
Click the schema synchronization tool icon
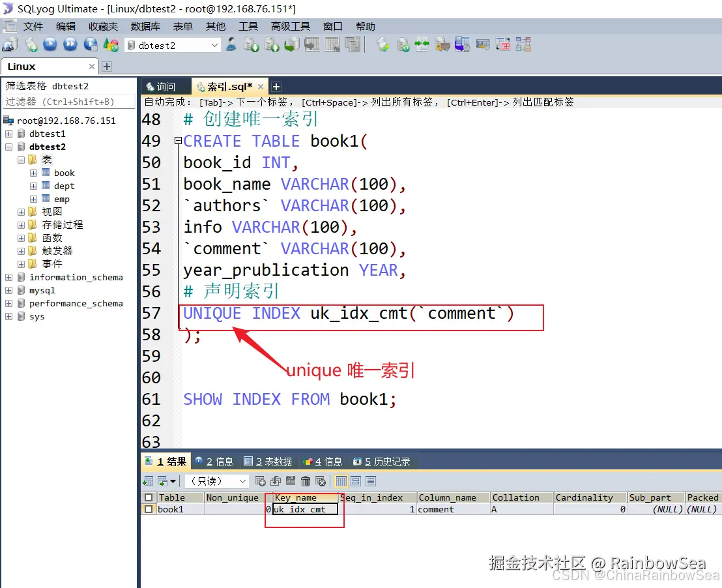[422, 45]
